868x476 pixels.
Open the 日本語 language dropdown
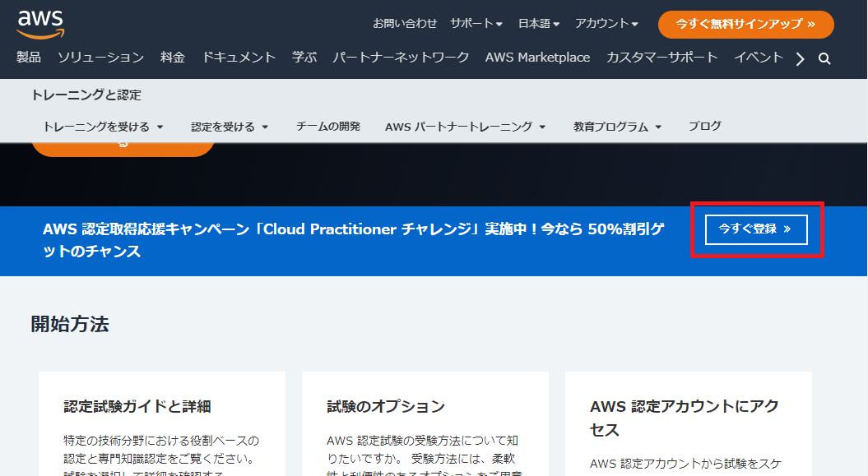(539, 24)
